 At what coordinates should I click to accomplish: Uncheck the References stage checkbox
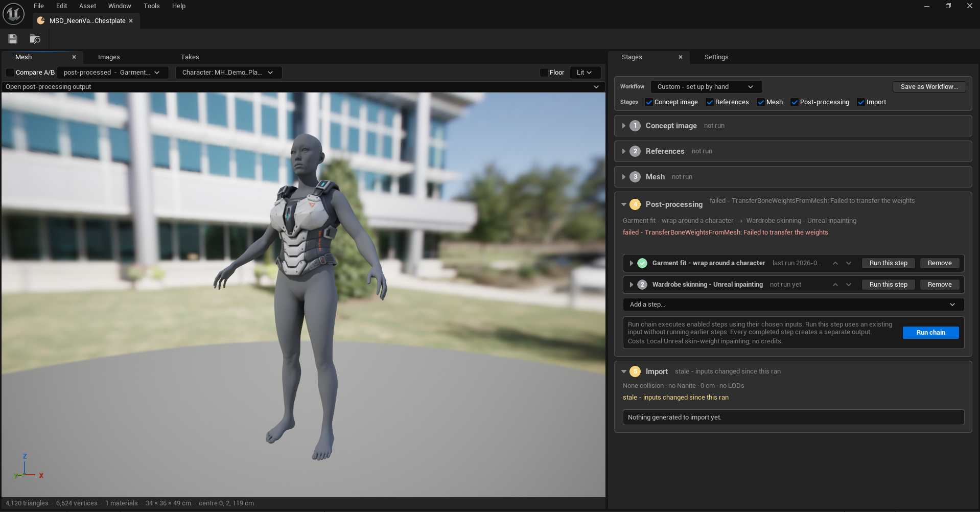pos(710,102)
